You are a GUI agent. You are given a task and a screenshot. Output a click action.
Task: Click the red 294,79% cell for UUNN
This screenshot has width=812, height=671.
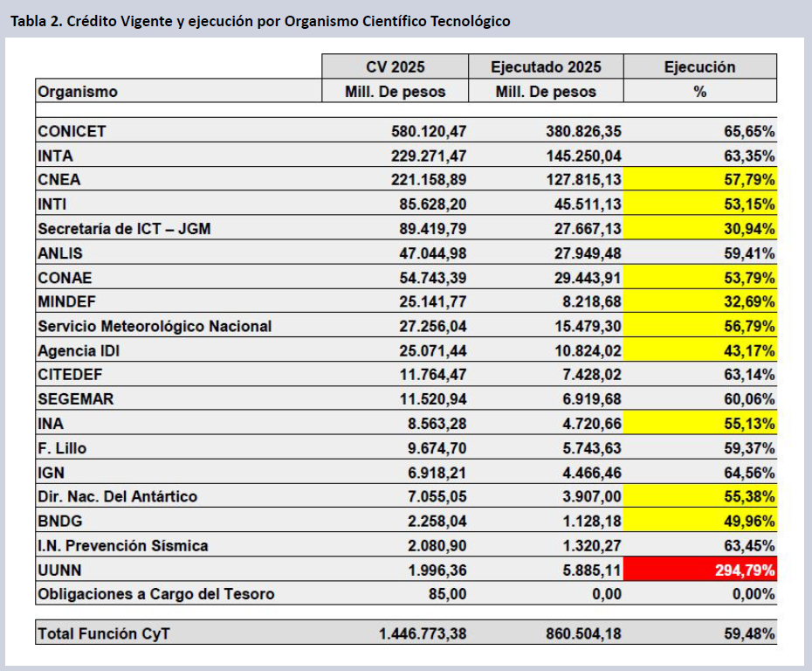[700, 570]
